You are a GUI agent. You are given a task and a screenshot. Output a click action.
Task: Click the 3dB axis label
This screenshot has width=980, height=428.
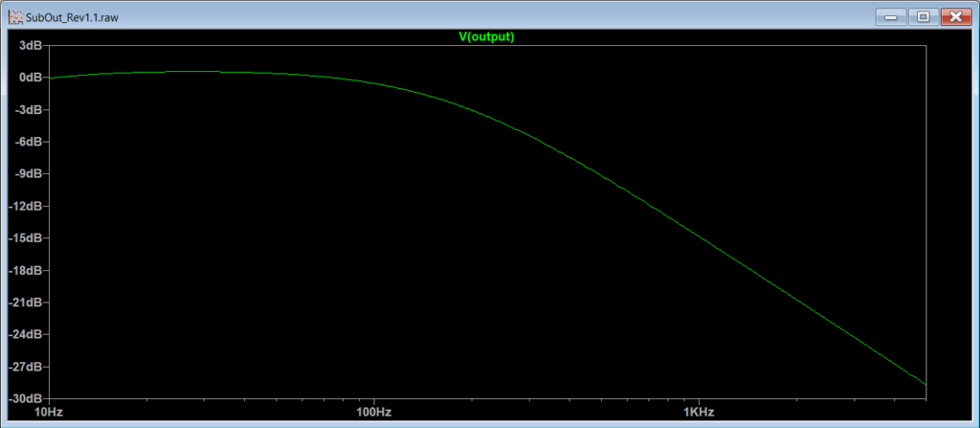click(32, 46)
